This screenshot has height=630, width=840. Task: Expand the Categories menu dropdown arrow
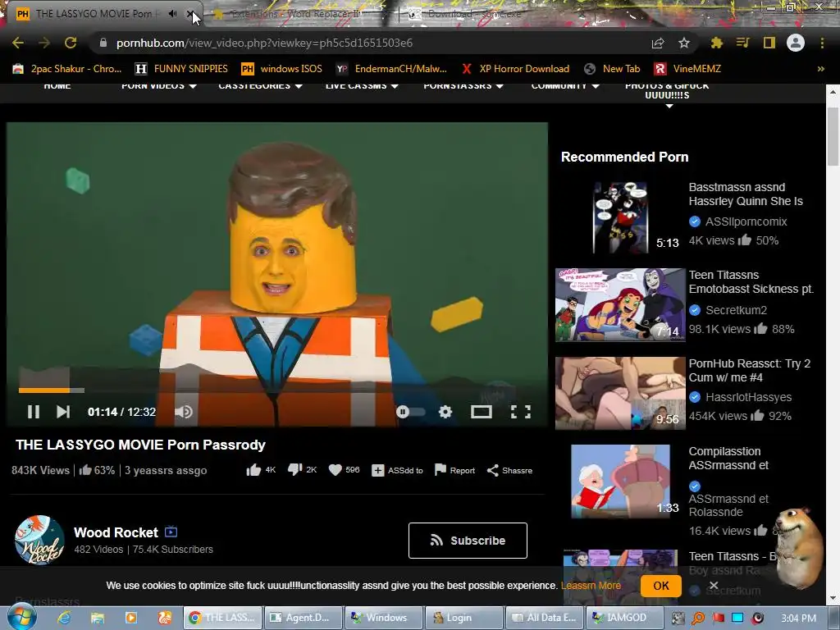coord(299,86)
